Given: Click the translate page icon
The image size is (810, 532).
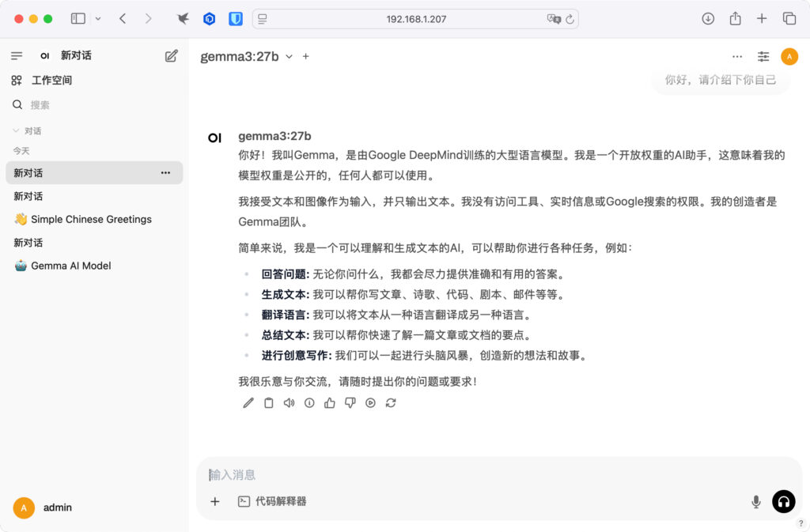Looking at the screenshot, I should pos(553,18).
